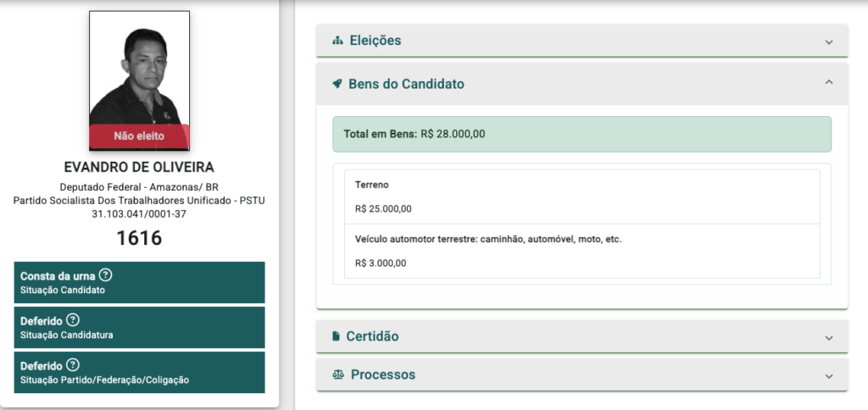Open the Certidão accordion header
The width and height of the screenshot is (868, 410).
tap(581, 335)
